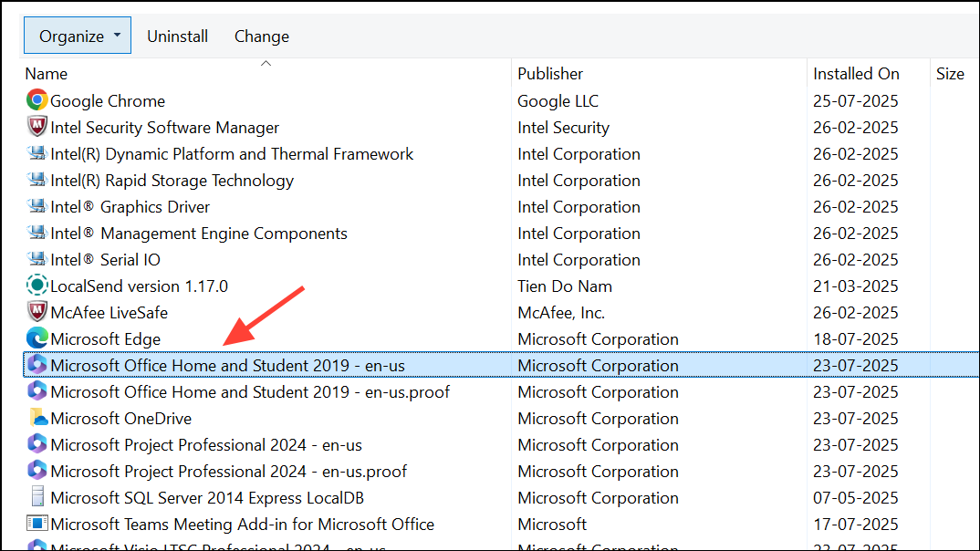Click the Intel Management Engine Components icon

click(x=36, y=233)
